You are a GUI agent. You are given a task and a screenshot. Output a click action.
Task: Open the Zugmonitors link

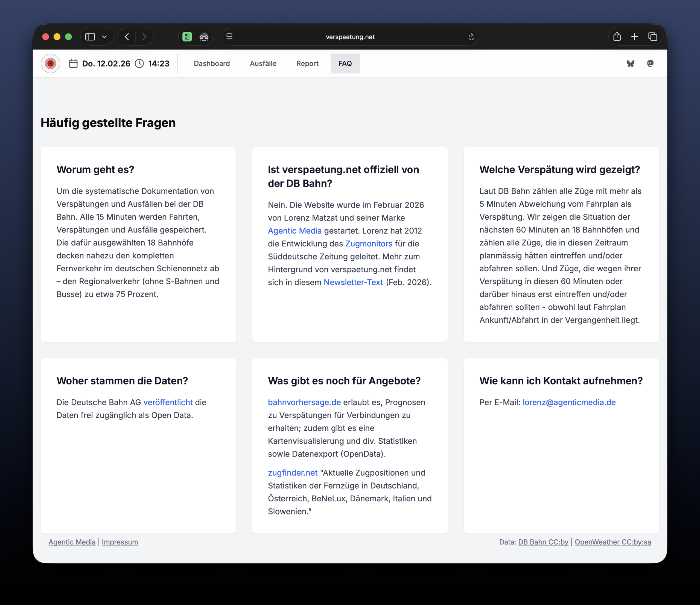(x=369, y=244)
